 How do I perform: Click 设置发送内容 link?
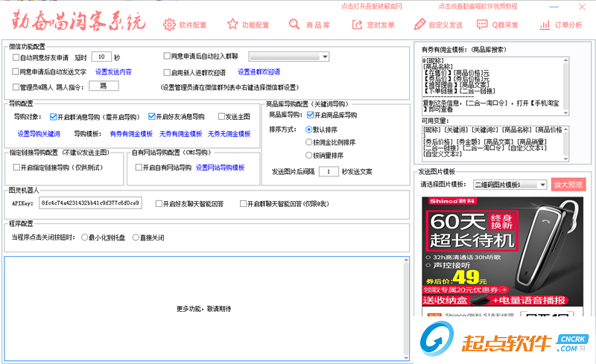113,71
